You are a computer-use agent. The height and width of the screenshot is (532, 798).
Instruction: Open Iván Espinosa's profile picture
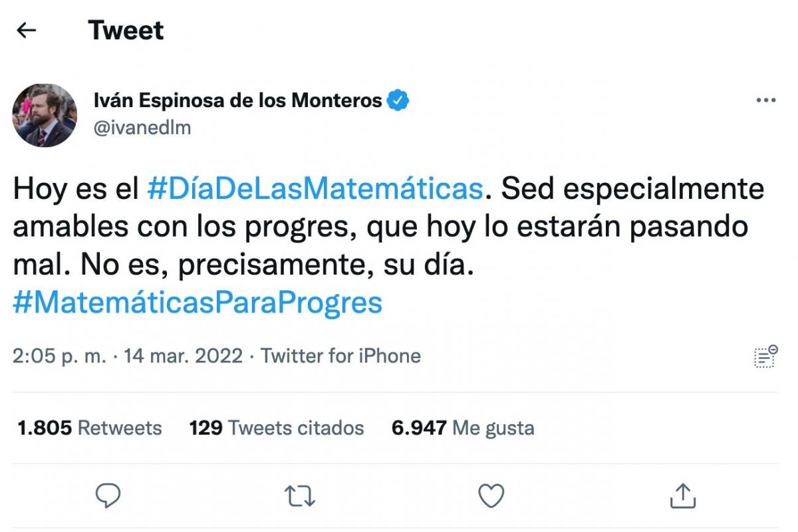(45, 115)
